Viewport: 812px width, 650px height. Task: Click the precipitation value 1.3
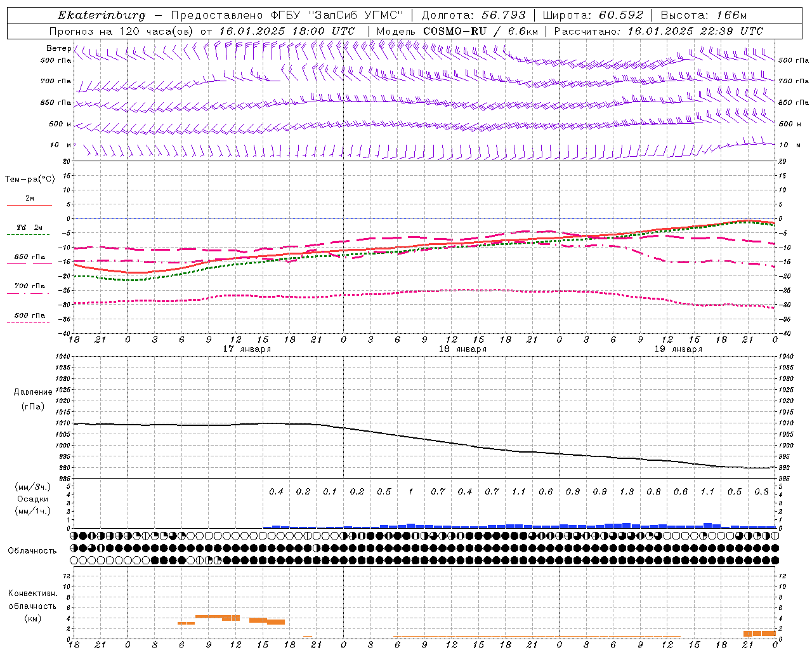(x=627, y=492)
